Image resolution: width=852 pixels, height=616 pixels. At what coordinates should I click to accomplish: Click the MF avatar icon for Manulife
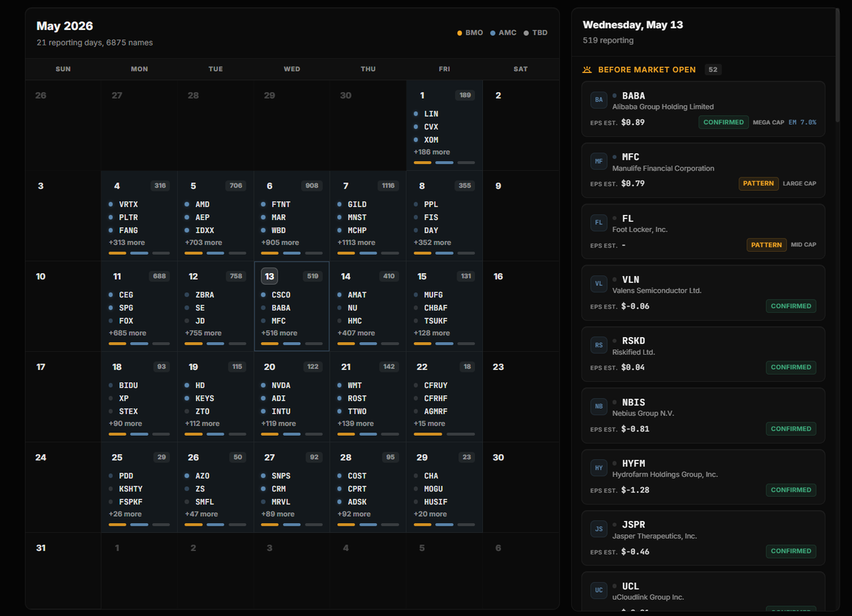click(599, 162)
